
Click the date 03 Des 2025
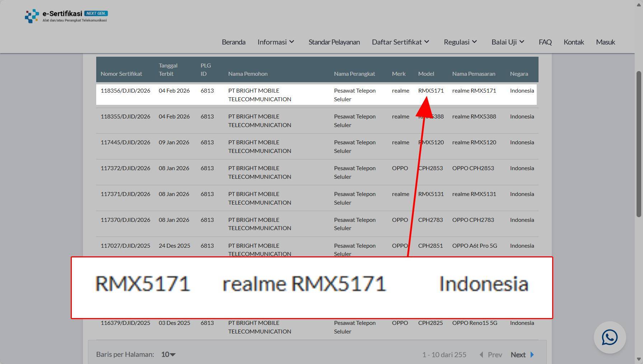pos(174,323)
